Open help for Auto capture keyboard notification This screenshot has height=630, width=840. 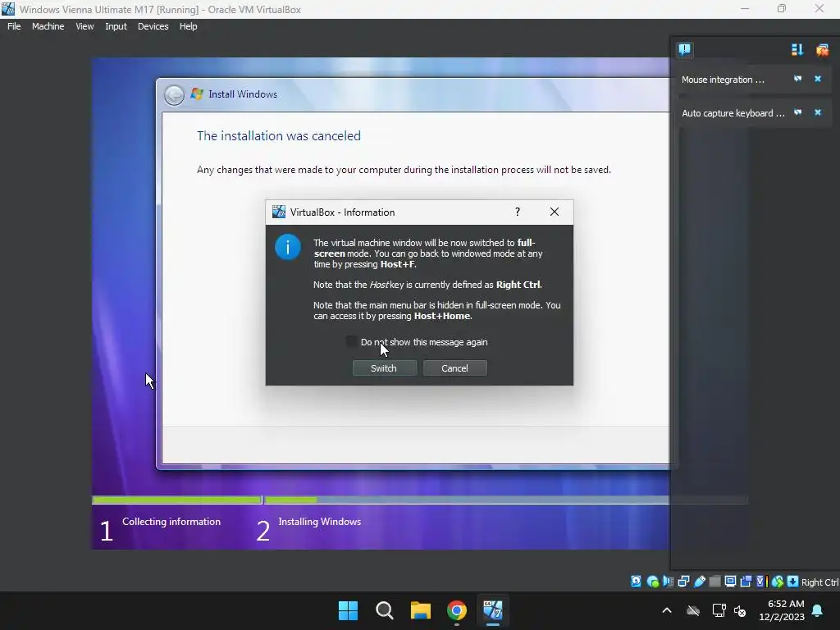point(797,112)
